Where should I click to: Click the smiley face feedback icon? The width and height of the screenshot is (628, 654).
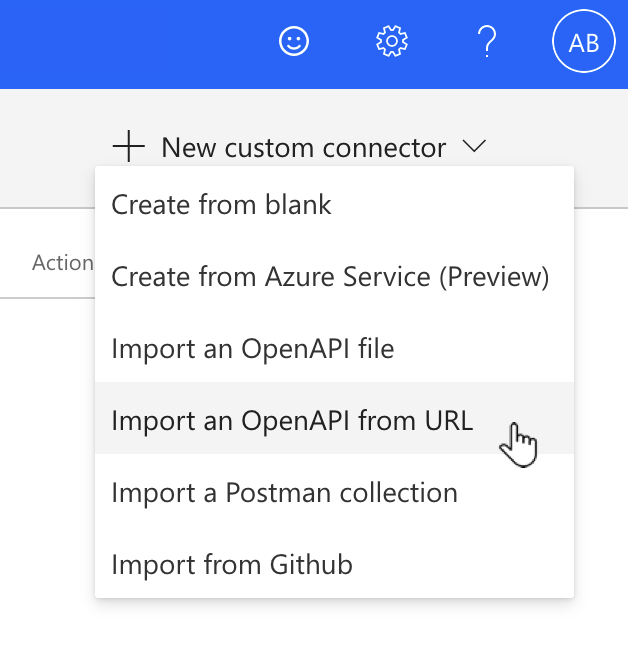(294, 42)
